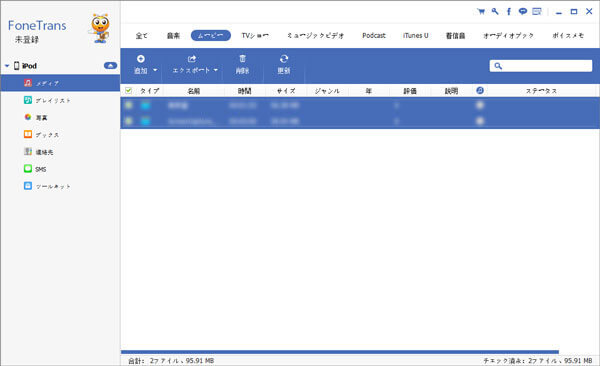Click the チェック済み checked files status text
The image size is (600, 366).
538,361
